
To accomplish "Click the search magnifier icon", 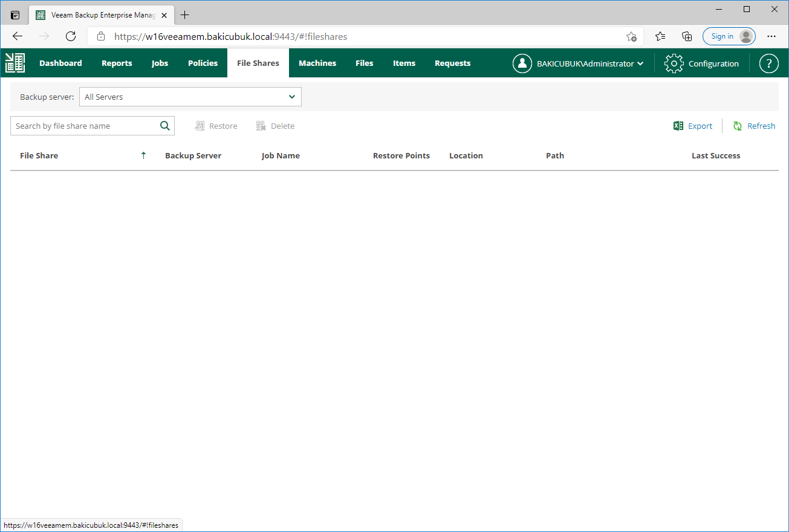I will (165, 126).
